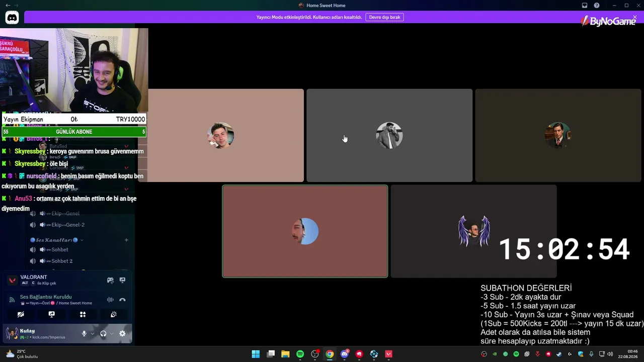Add a channel to Ses Kanalları category
This screenshot has width=644, height=362.
coord(126,240)
